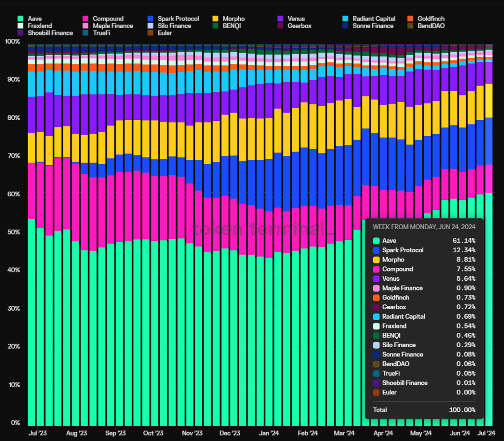Click the Jan '24 axis label

269,433
